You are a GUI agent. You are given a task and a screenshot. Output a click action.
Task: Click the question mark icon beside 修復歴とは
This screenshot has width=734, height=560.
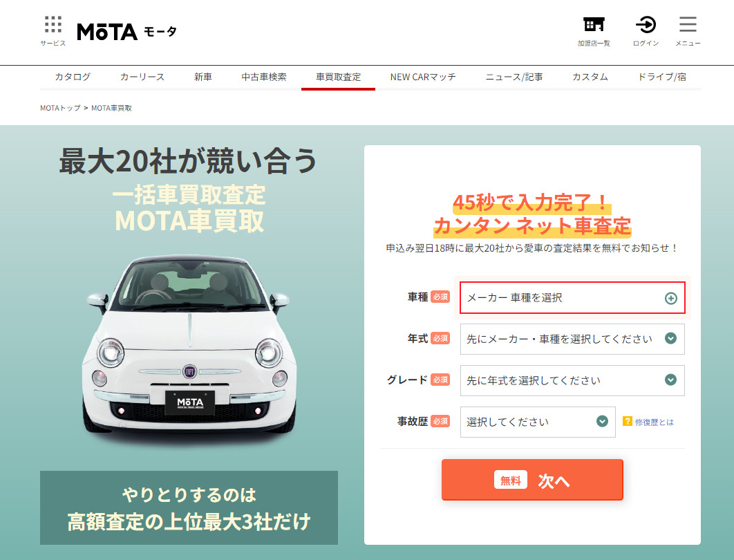click(628, 422)
